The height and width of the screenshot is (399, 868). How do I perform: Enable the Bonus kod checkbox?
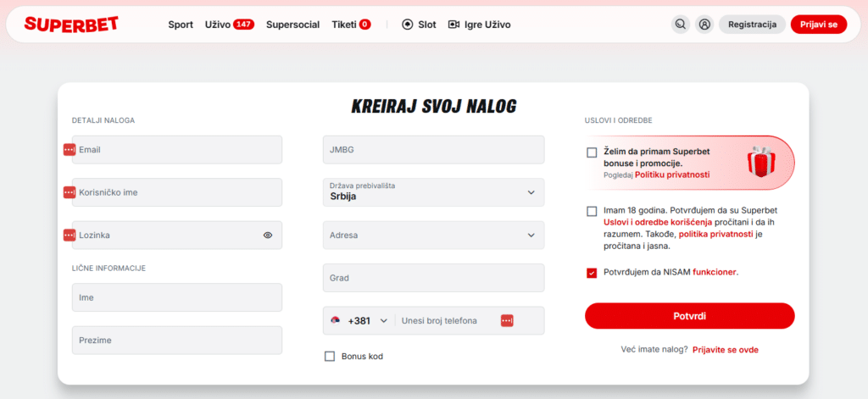(x=330, y=357)
